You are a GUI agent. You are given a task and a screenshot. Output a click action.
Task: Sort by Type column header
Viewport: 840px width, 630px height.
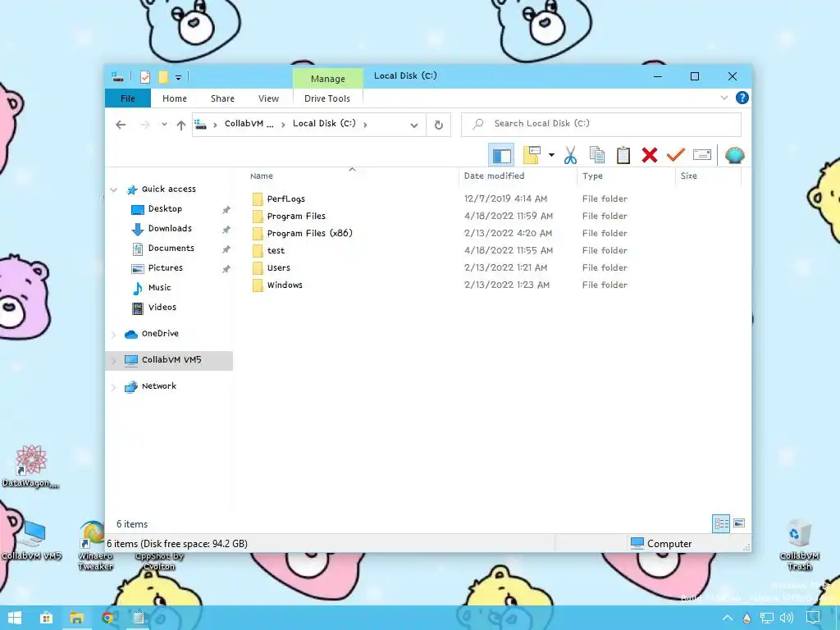[x=592, y=176]
